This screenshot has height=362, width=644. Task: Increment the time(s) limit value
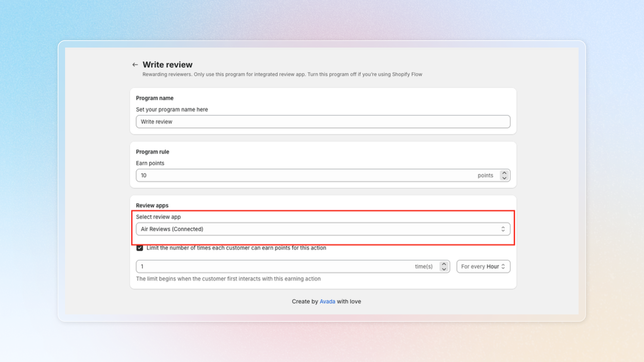click(444, 264)
